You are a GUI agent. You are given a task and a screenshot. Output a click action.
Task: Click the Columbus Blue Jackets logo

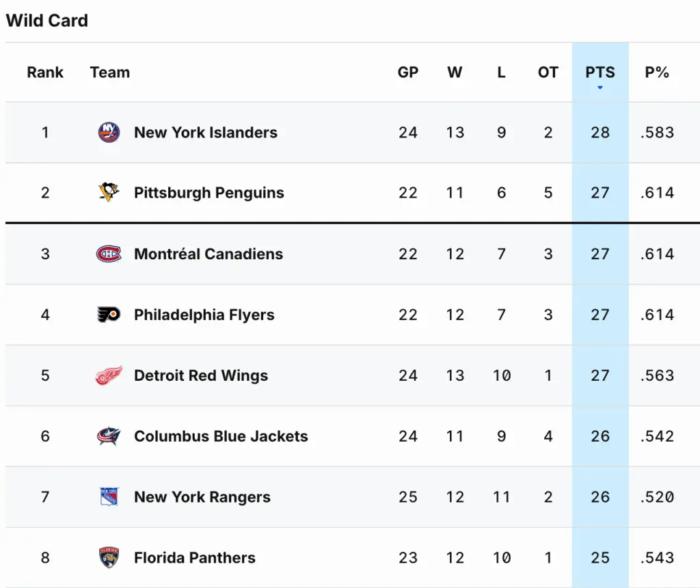(x=109, y=436)
